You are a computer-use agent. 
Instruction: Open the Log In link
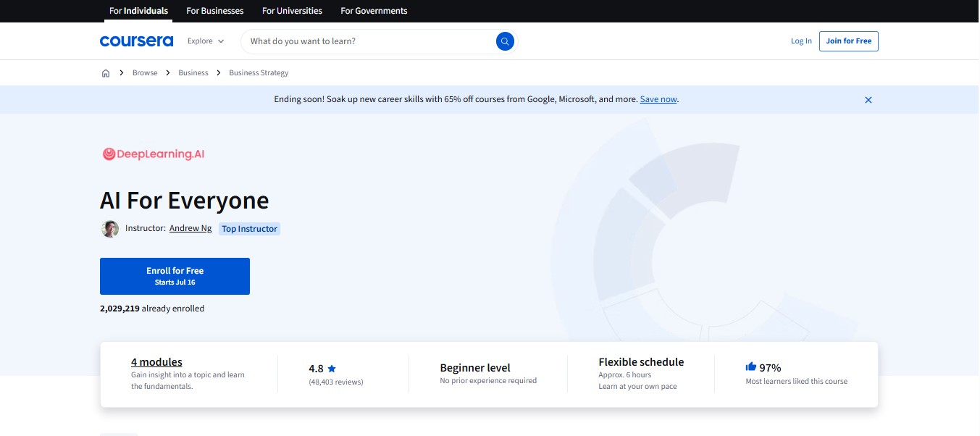pyautogui.click(x=801, y=41)
